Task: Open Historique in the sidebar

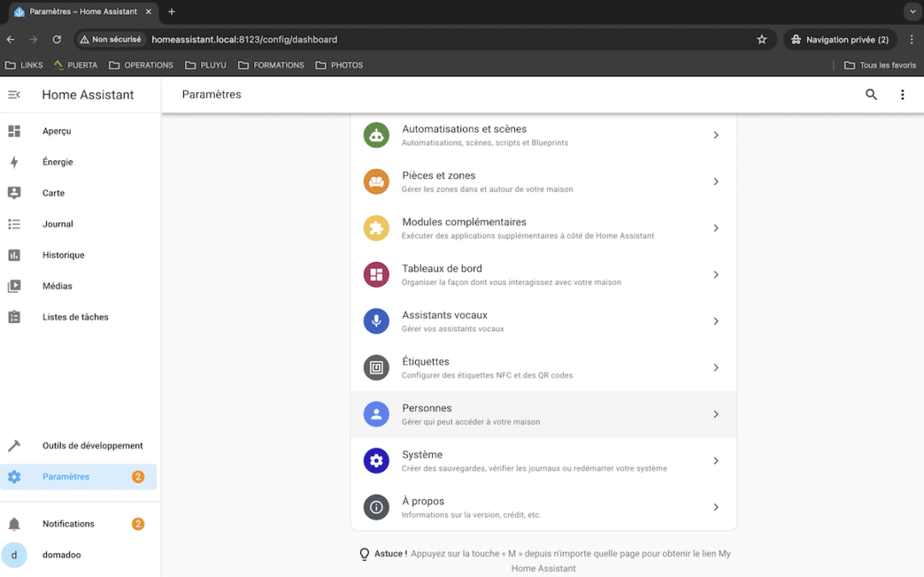Action: click(x=63, y=255)
